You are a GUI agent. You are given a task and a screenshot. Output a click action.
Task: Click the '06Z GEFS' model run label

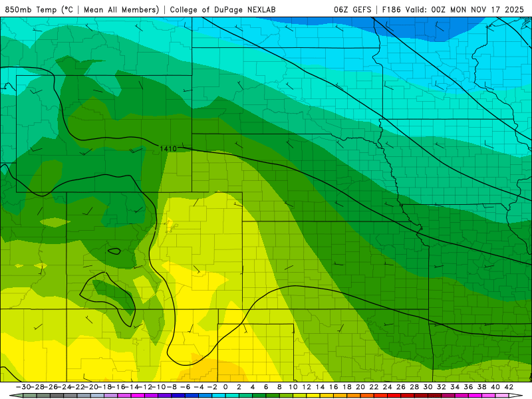tap(352, 9)
